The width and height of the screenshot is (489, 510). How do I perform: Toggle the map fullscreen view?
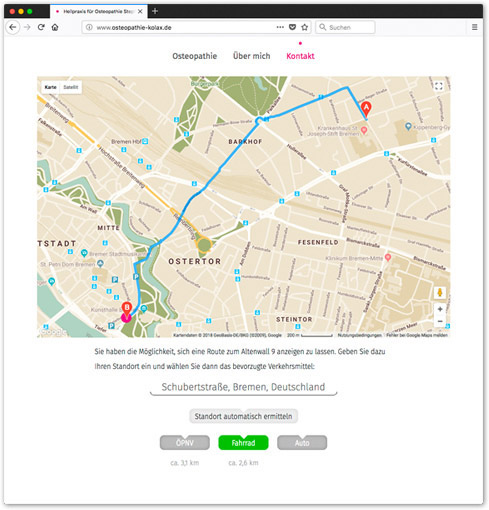point(439,86)
